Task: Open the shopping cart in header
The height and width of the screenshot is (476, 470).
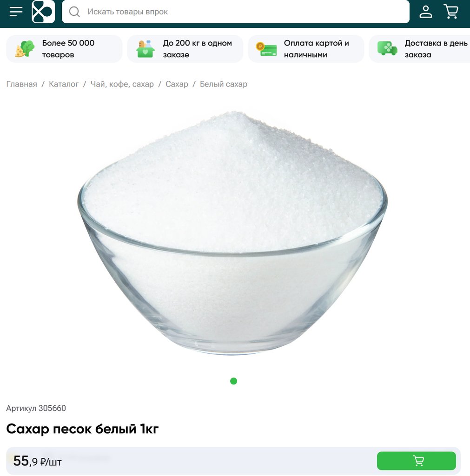Action: point(451,12)
